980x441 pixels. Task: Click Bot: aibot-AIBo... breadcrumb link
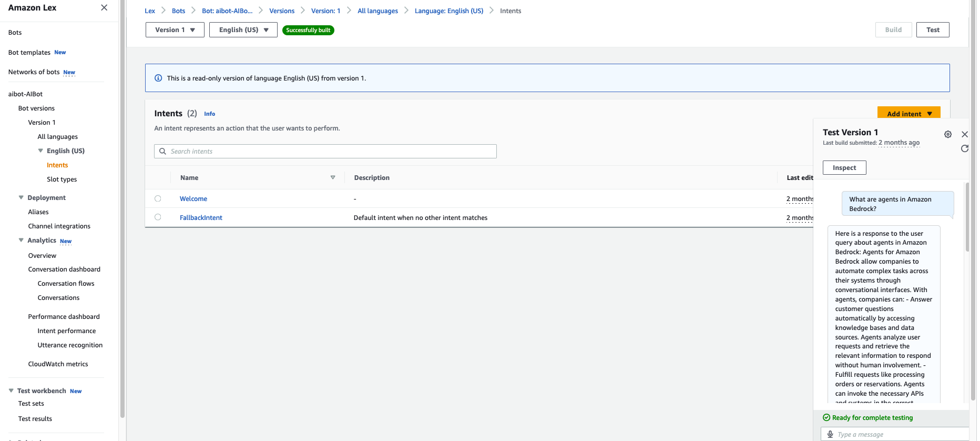coord(227,11)
